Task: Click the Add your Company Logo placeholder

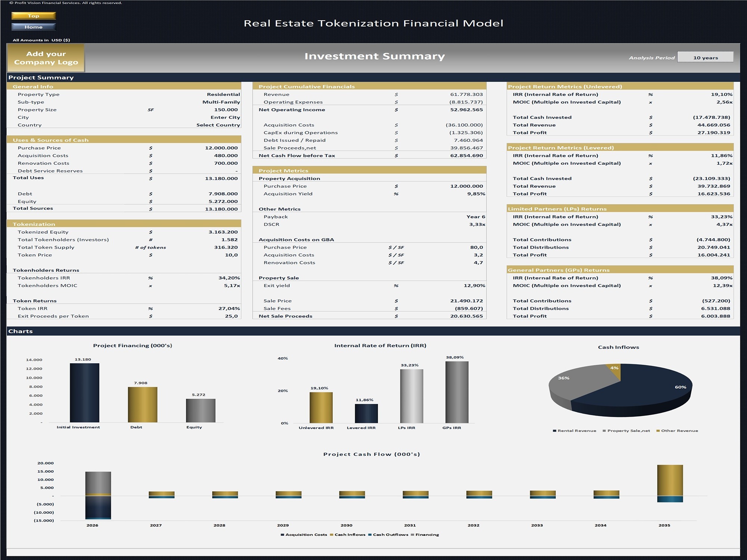Action: point(46,58)
